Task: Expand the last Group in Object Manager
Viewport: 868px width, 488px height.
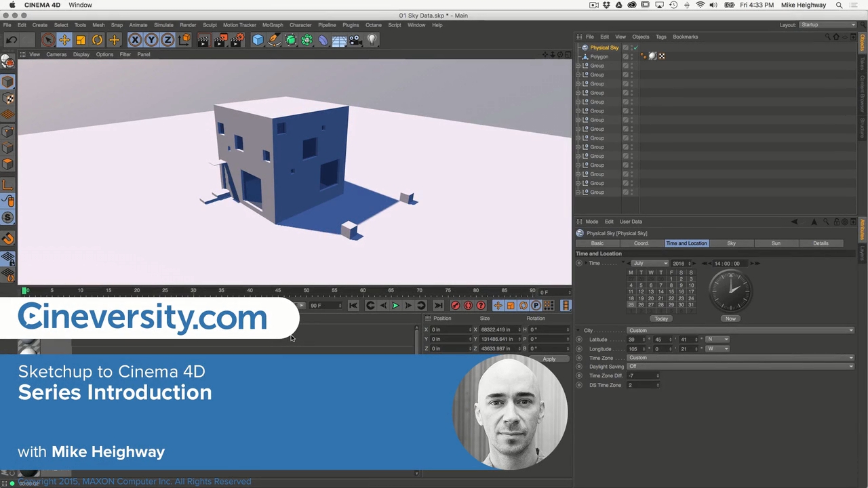Action: [578, 192]
